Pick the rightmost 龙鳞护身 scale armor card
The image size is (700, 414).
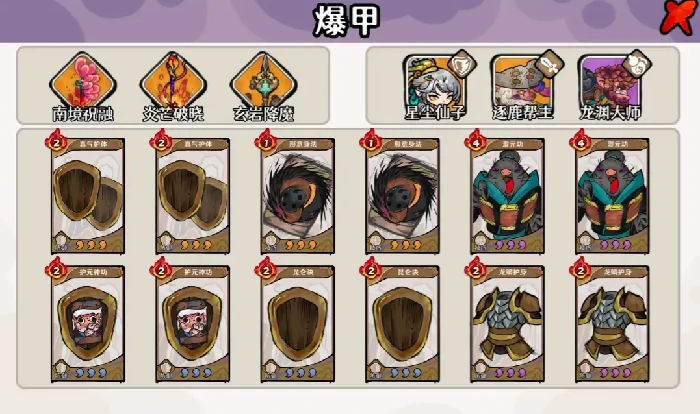point(612,324)
